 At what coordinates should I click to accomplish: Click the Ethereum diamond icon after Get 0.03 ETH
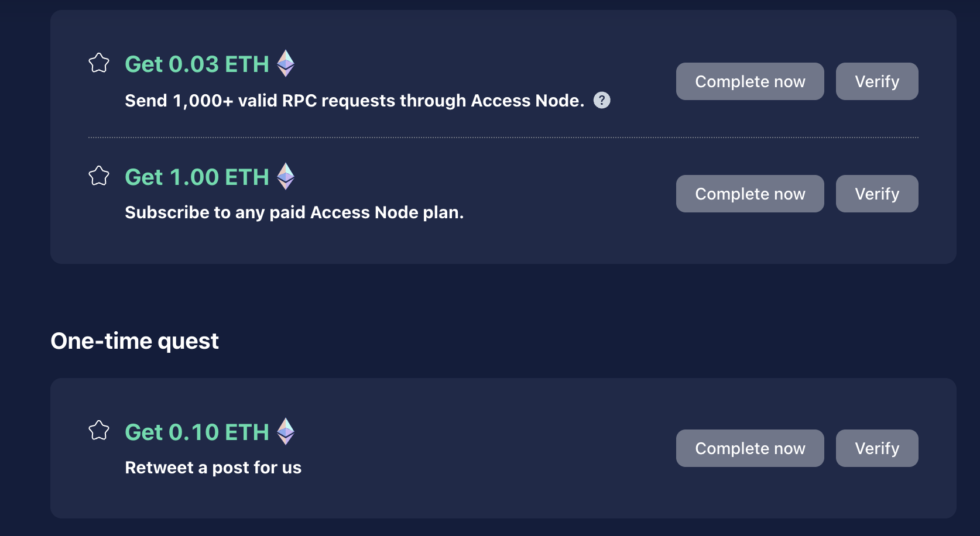pos(286,63)
